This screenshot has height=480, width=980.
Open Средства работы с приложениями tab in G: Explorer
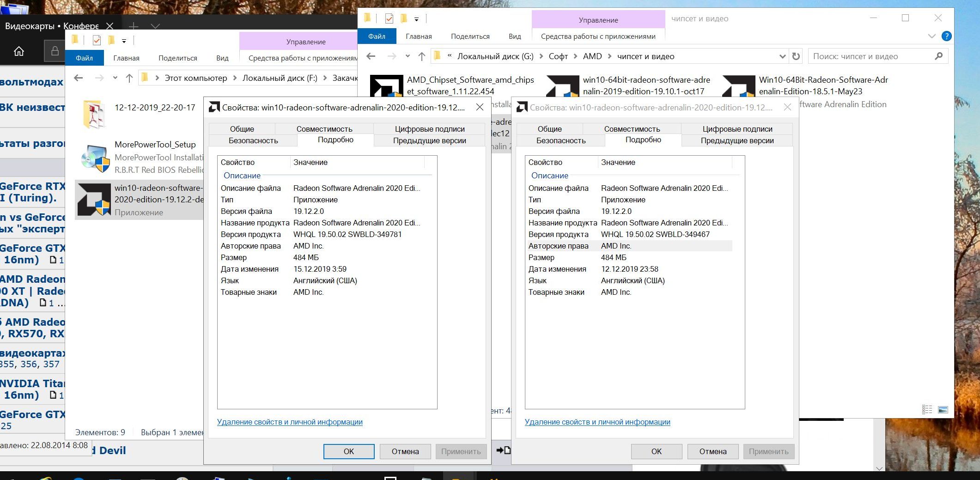coord(598,36)
